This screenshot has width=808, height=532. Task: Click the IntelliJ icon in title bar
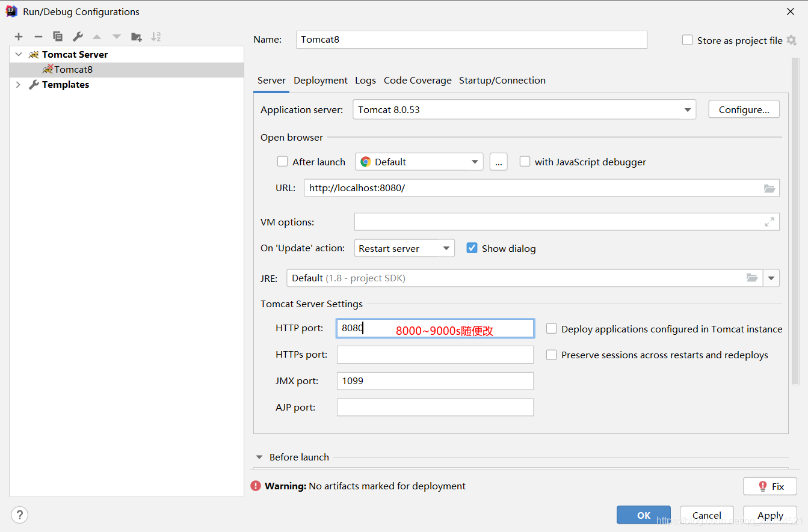[x=11, y=11]
